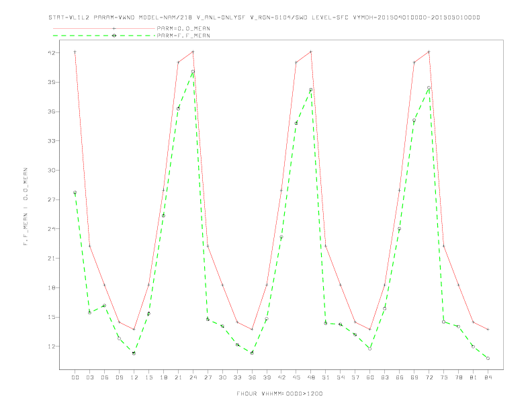Click y-axis tick label 42

pyautogui.click(x=52, y=53)
